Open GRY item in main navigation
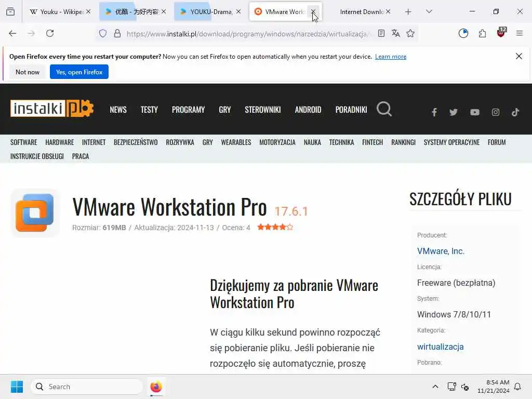This screenshot has width=532, height=399. [225, 110]
